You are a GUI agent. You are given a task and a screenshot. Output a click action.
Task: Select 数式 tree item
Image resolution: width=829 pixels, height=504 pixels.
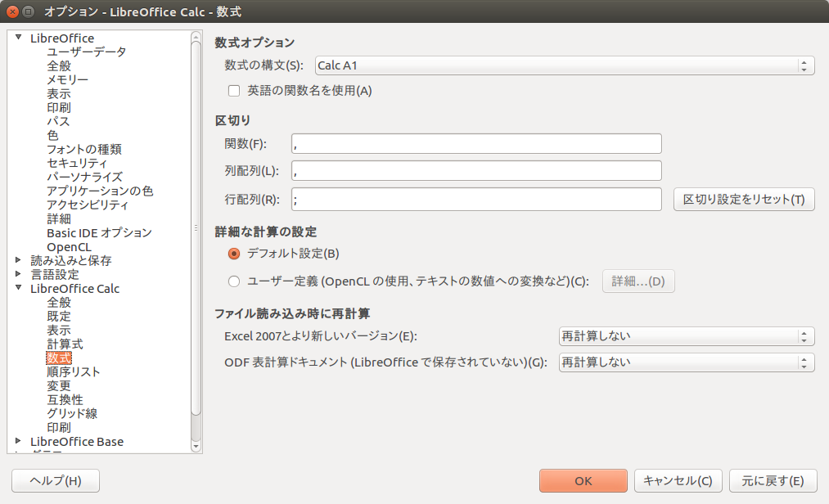(59, 358)
